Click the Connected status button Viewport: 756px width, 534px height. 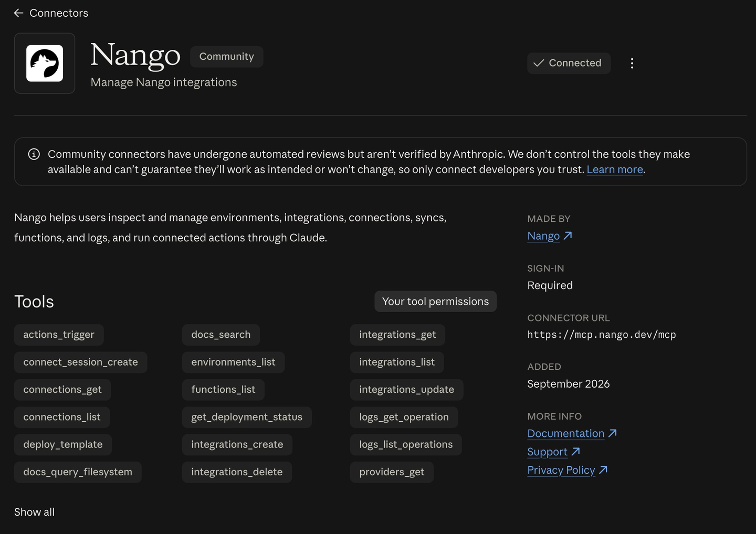(569, 63)
